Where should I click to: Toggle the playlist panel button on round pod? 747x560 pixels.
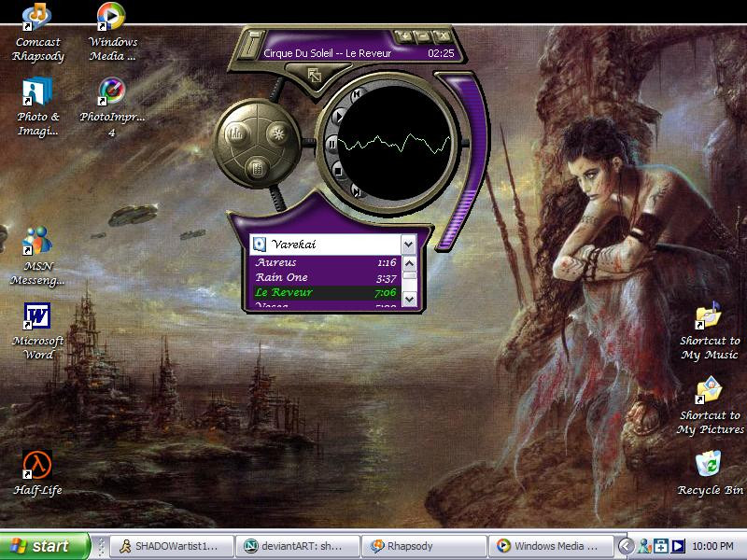[x=258, y=168]
